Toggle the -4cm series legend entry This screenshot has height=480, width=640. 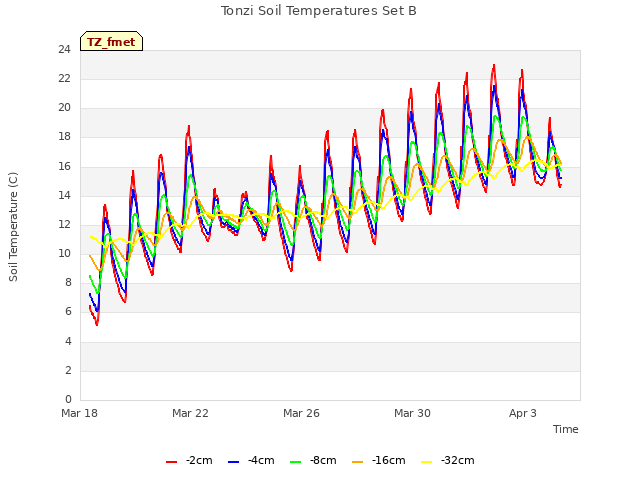point(251,461)
